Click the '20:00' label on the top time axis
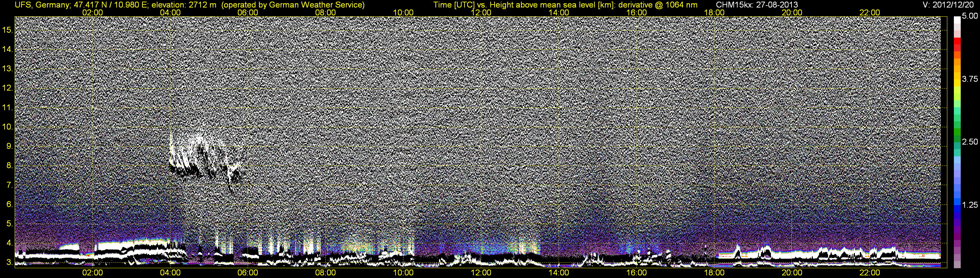Screen dimensions: 980x278 [x=792, y=12]
